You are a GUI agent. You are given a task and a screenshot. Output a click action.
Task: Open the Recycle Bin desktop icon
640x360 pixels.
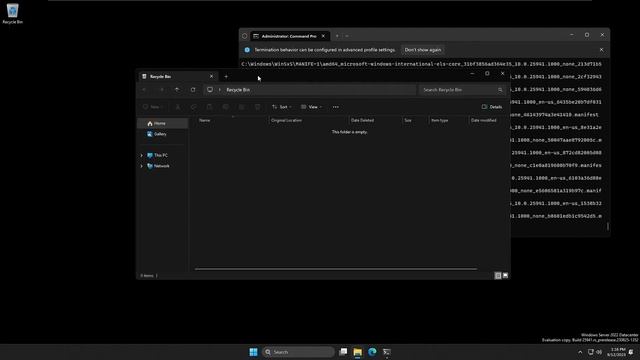pos(12,13)
